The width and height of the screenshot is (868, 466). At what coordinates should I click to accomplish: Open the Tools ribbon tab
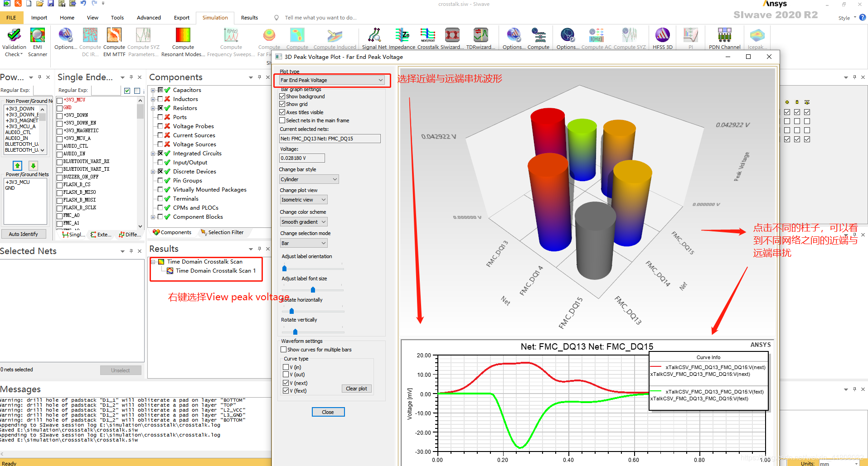pos(117,18)
